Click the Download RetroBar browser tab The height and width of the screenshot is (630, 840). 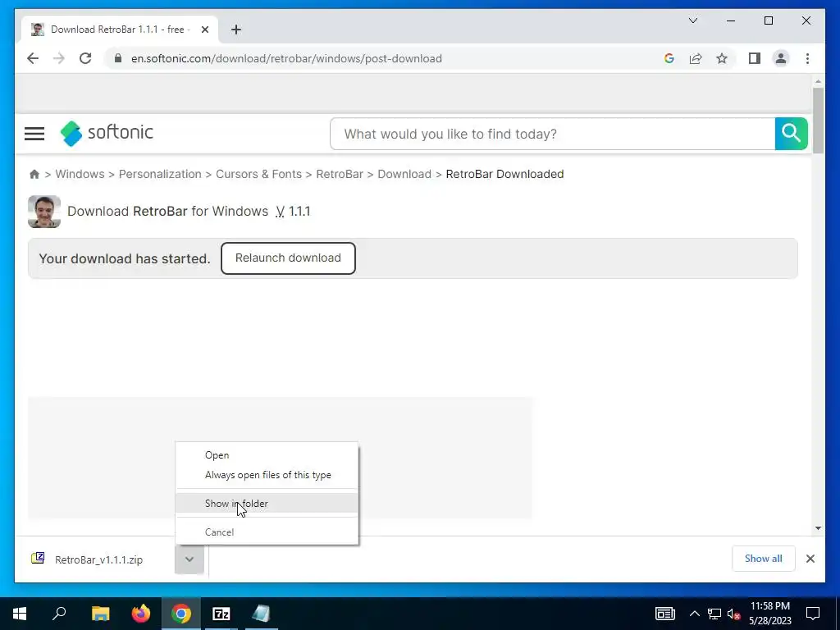tap(120, 30)
